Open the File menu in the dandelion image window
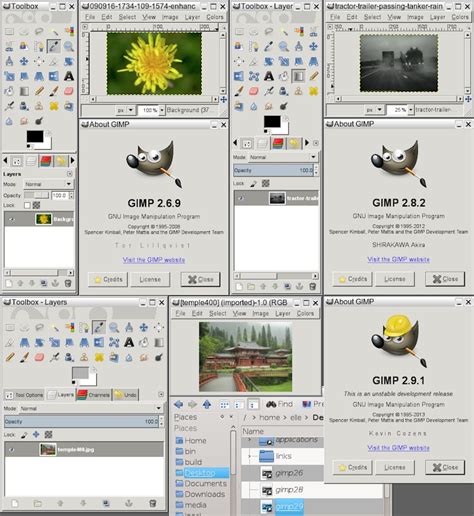This screenshot has height=516, width=474. [x=90, y=17]
